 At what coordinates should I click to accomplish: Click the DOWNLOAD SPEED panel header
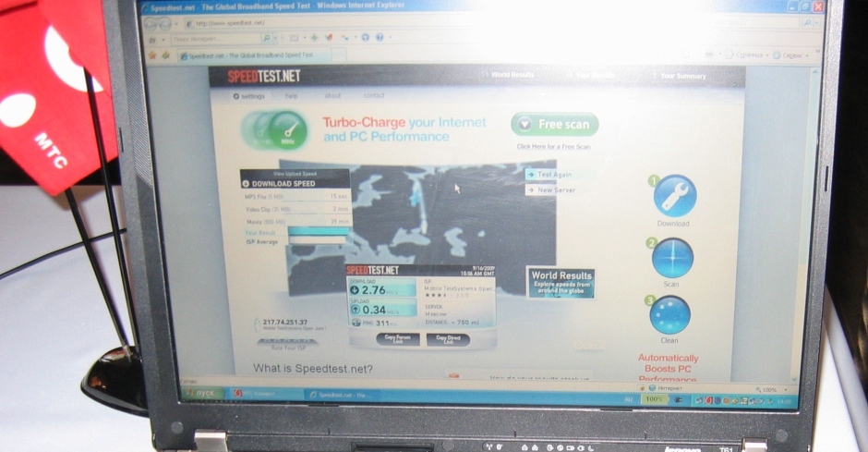tap(295, 183)
